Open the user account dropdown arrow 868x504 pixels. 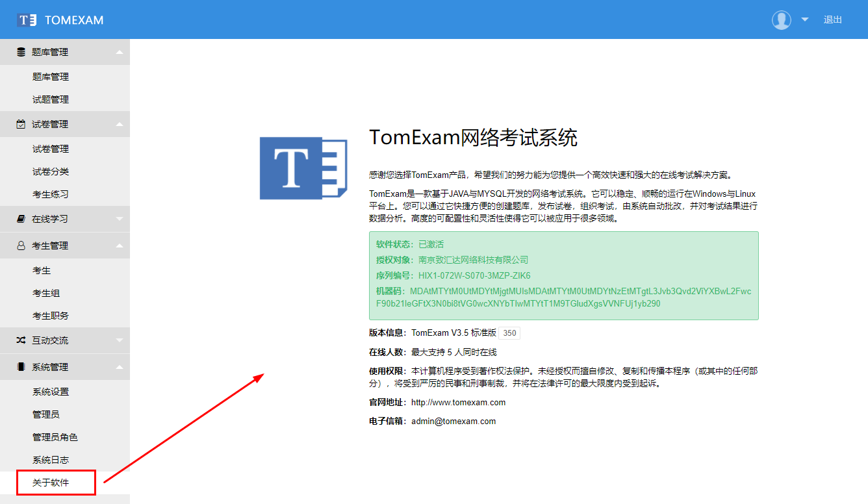(805, 19)
